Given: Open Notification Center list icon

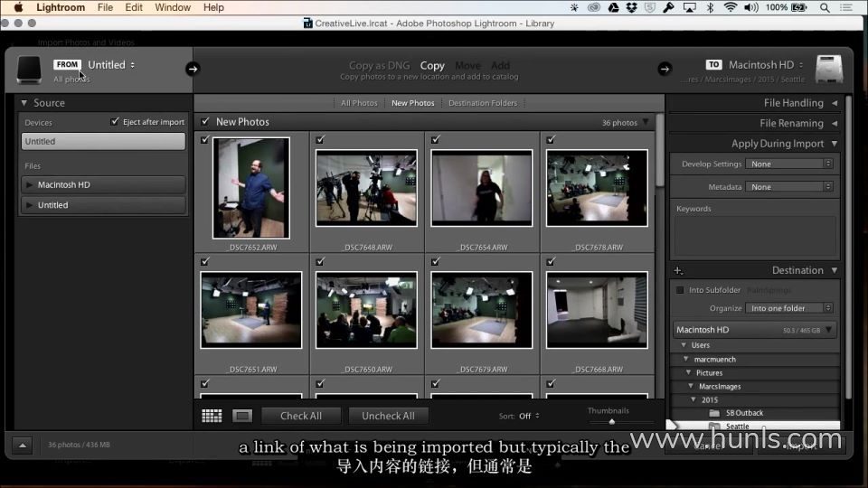Looking at the screenshot, I should click(846, 7).
